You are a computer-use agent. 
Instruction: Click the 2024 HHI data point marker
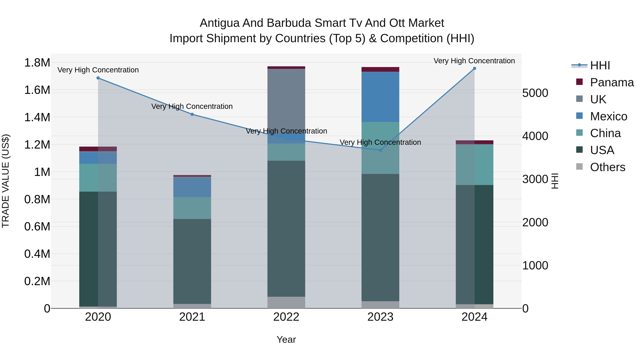point(474,68)
